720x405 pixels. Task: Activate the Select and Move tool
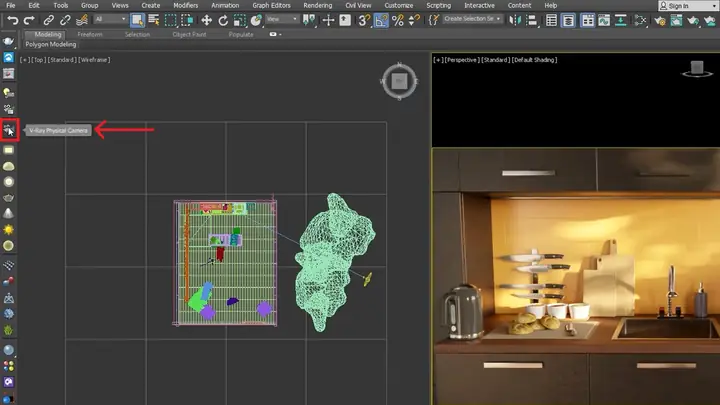pos(206,20)
